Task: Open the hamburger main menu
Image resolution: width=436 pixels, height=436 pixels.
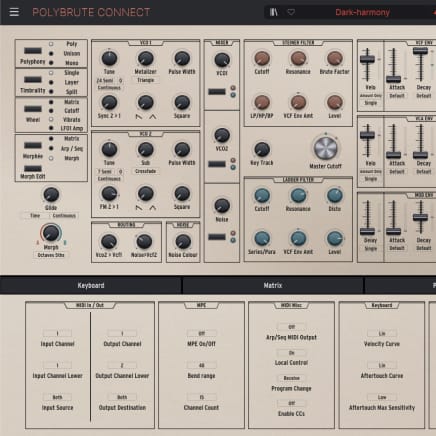Action: 14,12
